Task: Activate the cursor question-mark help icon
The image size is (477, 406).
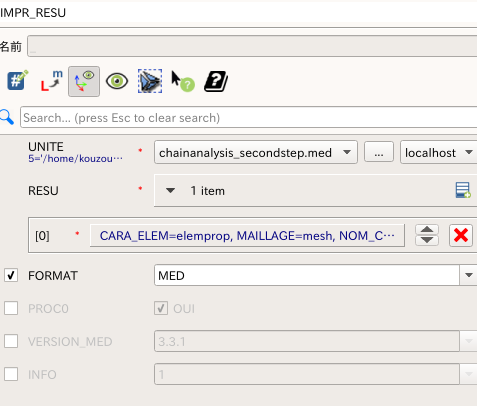Action: point(183,81)
